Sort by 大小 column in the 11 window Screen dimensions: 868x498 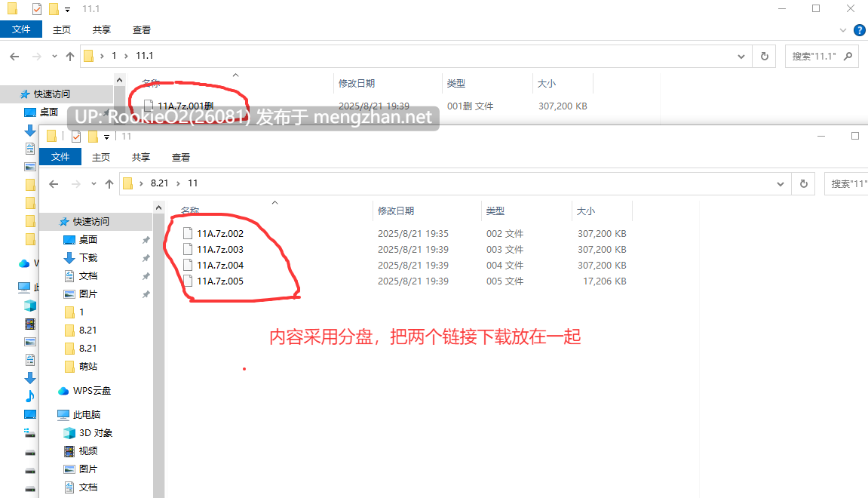pyautogui.click(x=586, y=211)
